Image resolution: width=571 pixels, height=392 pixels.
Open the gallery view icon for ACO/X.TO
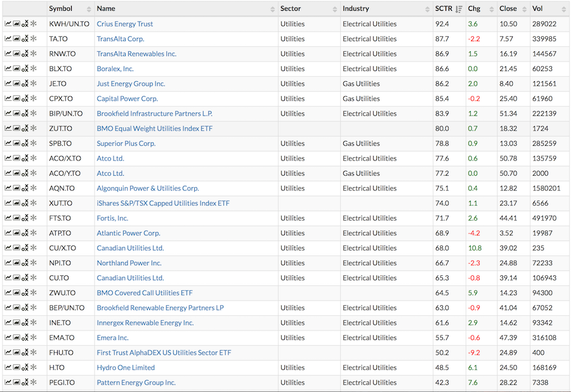[16, 158]
